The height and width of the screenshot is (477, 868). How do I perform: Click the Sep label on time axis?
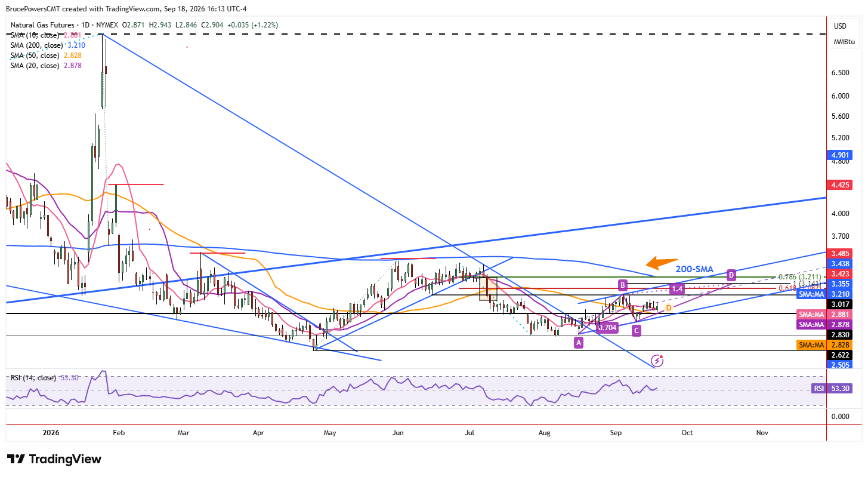(x=615, y=432)
